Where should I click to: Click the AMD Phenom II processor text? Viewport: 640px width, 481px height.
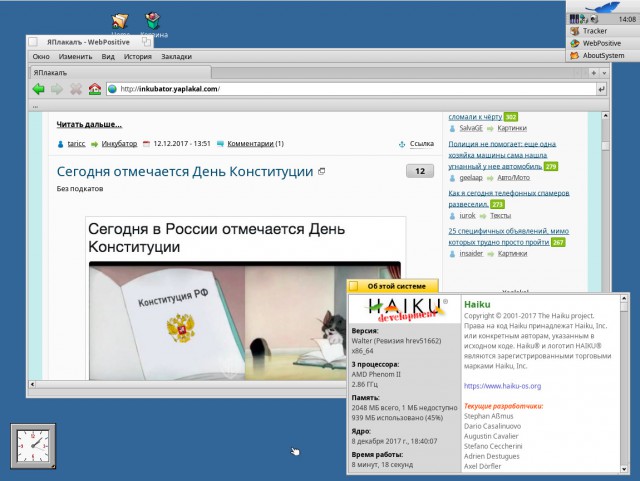click(x=376, y=374)
